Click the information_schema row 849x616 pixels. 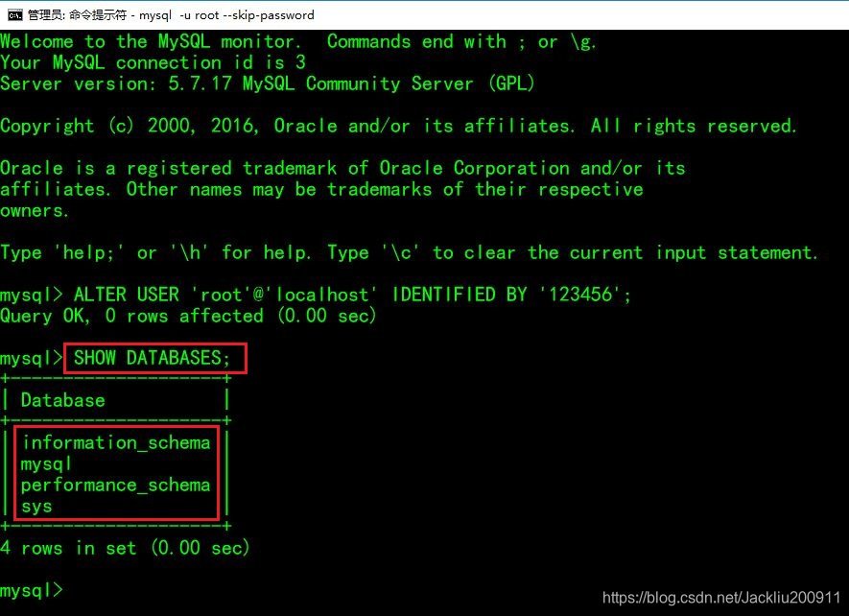pyautogui.click(x=116, y=442)
